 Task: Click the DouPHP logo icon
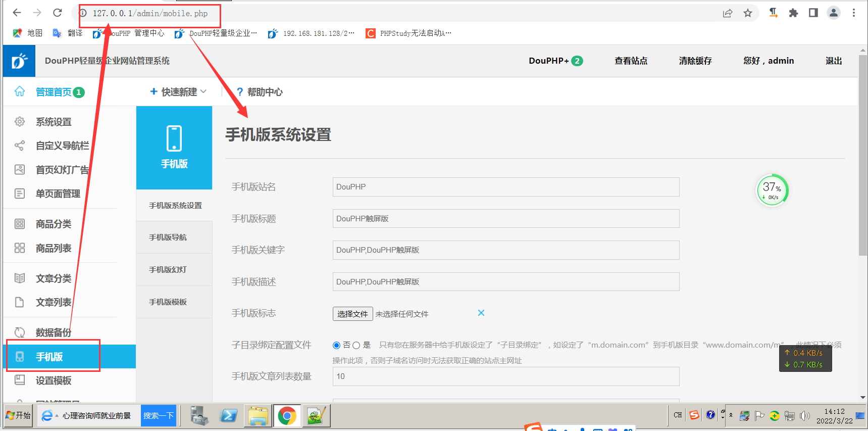19,61
